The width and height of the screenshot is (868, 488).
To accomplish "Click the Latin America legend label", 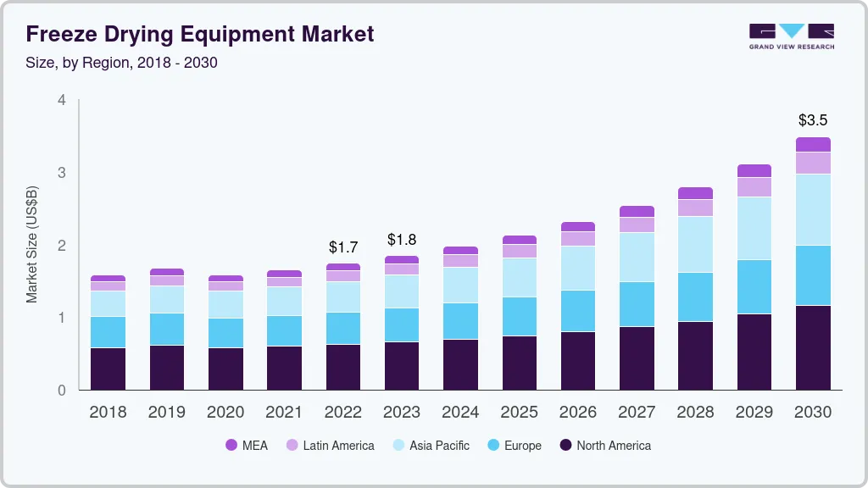I will 340,445.
